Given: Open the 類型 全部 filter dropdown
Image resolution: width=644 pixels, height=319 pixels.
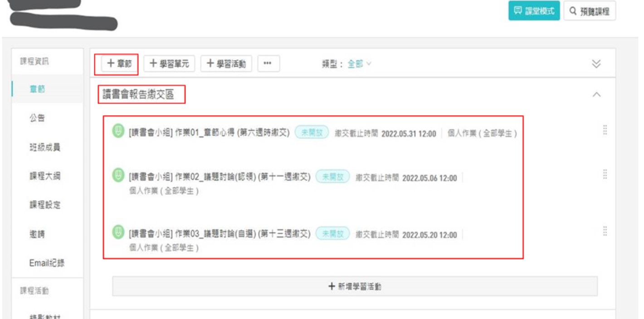Looking at the screenshot, I should [359, 64].
